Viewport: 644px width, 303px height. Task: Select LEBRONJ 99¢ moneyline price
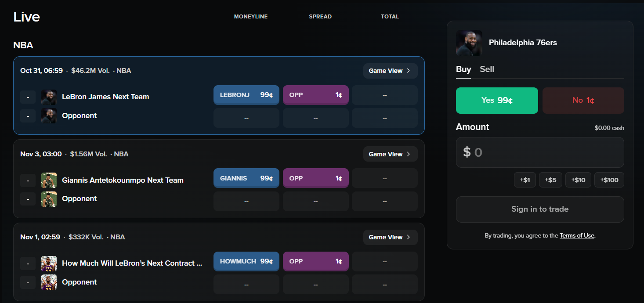tap(246, 95)
